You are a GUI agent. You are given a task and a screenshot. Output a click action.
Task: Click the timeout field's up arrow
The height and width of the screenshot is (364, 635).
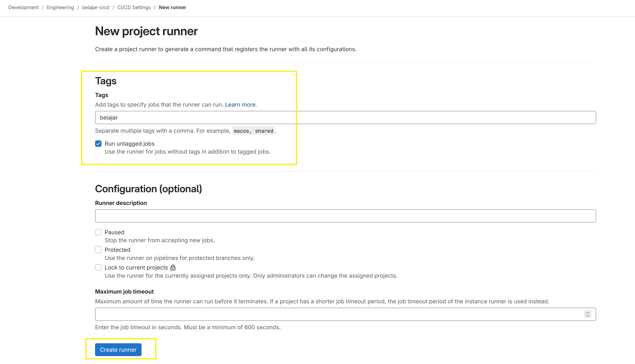coord(587,312)
